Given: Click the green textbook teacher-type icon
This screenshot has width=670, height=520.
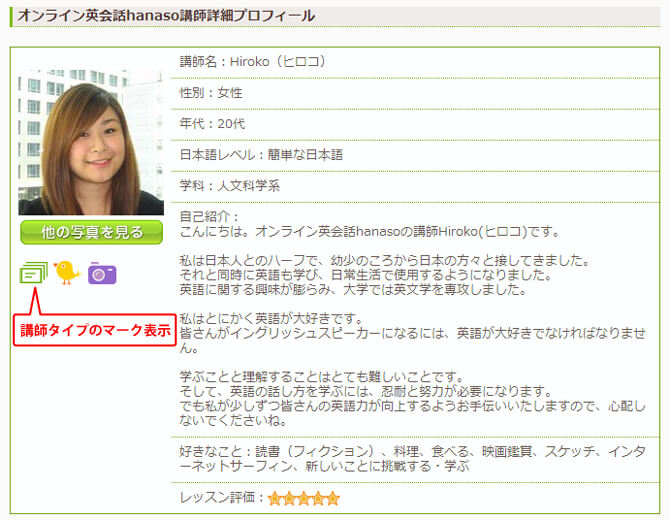Looking at the screenshot, I should (33, 272).
